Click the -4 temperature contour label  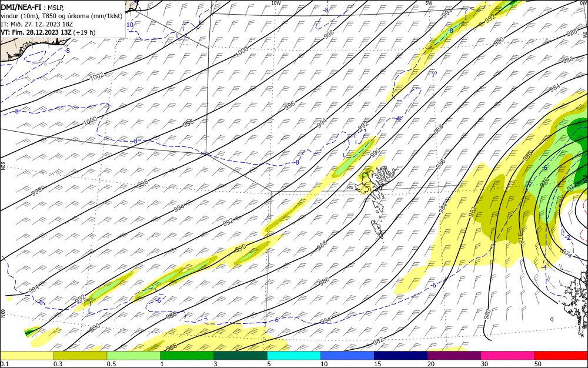click(544, 267)
